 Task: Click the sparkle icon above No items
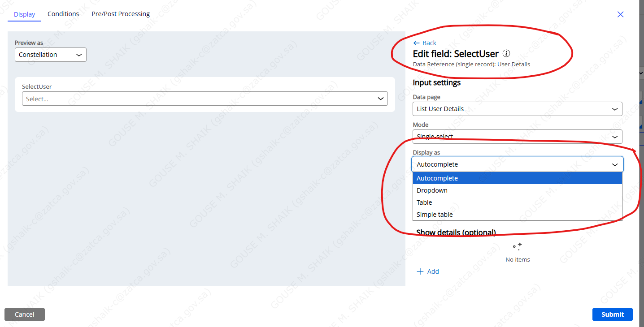(x=518, y=246)
